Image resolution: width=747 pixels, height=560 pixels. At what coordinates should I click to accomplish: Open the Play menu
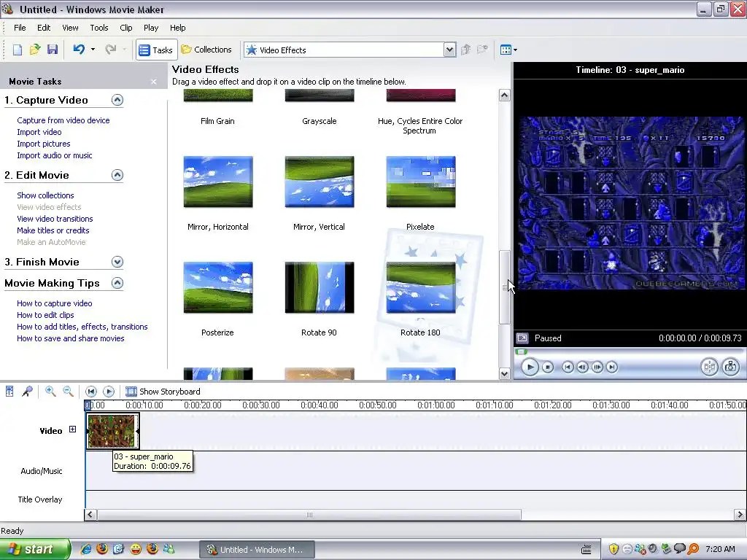click(151, 28)
